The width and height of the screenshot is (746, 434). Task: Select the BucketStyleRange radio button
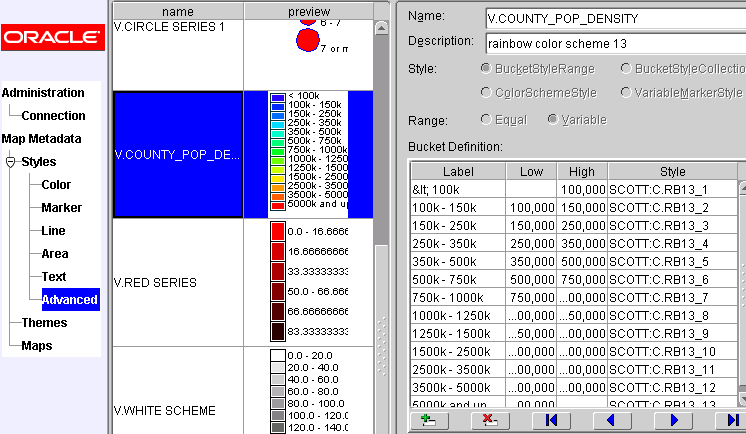486,69
